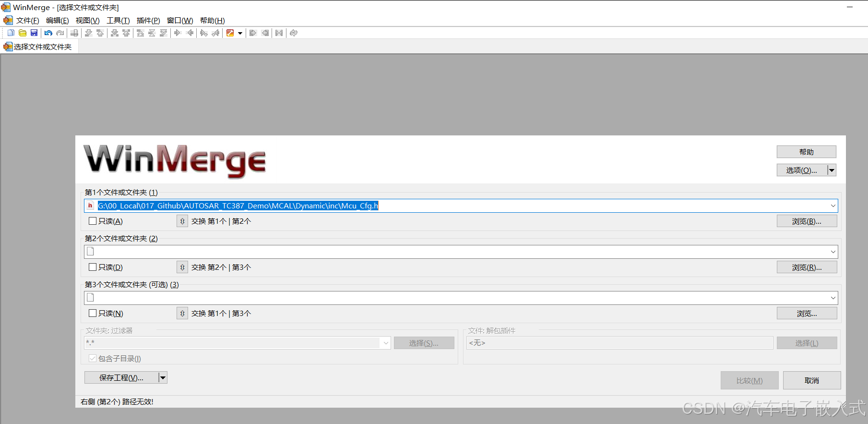
Task: Open Options via the wrench toolbar icon
Action: [x=230, y=33]
